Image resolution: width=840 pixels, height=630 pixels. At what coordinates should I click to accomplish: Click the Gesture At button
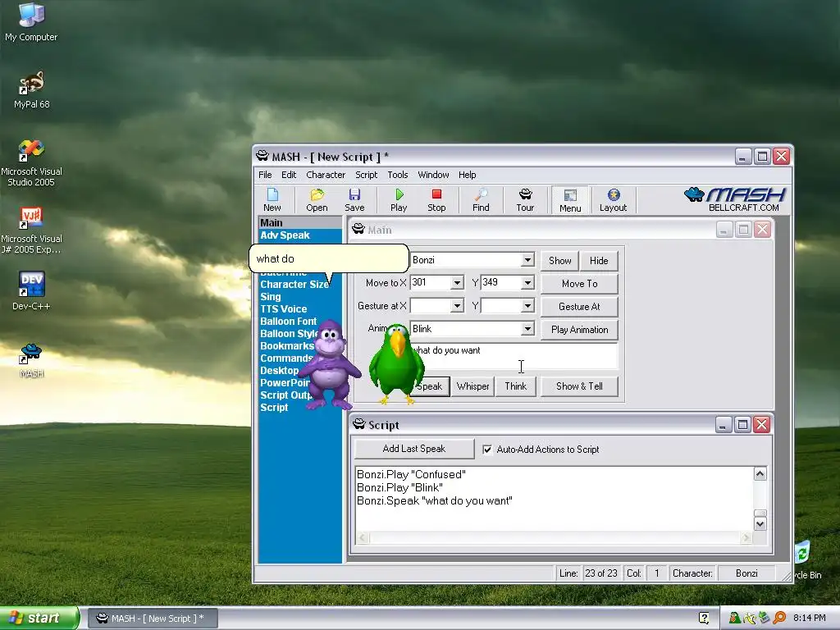[580, 307]
